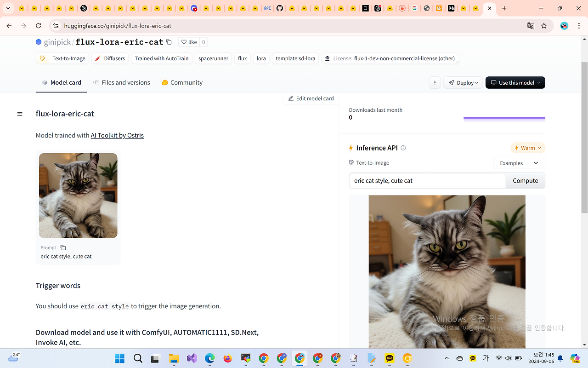Open the weather widget showing 24°
This screenshot has width=588, height=368.
click(14, 357)
